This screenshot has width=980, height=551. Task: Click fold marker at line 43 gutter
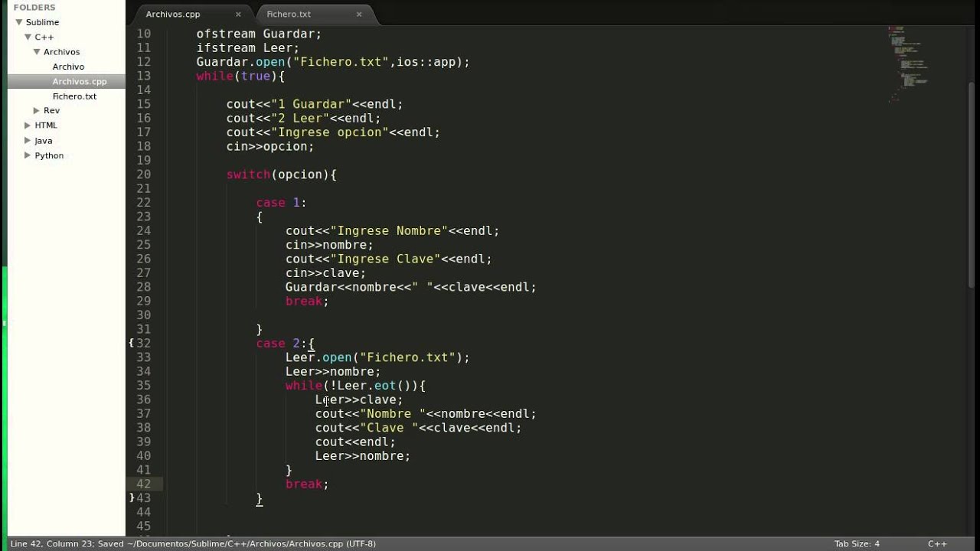[131, 498]
